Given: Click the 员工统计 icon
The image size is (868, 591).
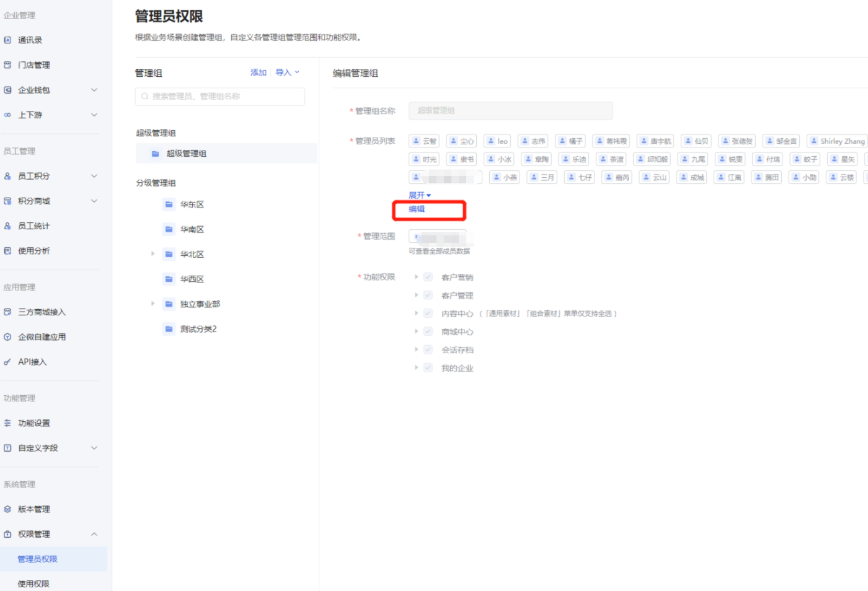Looking at the screenshot, I should tap(7, 226).
